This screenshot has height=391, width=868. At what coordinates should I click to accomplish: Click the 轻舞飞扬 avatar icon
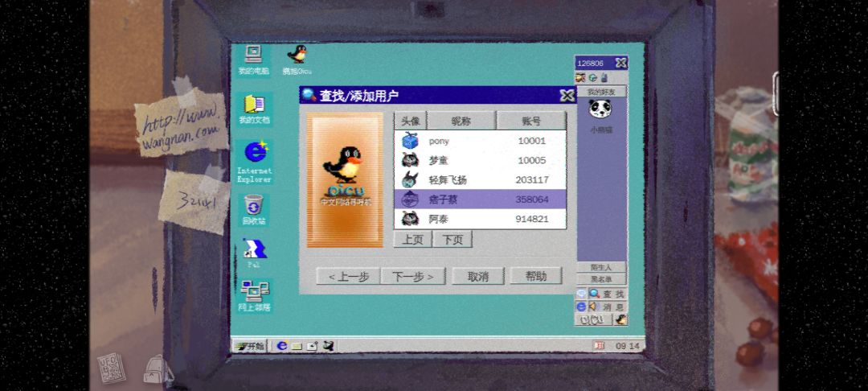tap(410, 179)
